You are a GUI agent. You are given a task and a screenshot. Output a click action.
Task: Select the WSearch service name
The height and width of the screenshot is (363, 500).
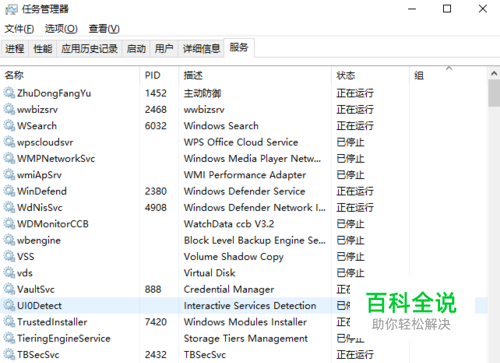point(37,126)
